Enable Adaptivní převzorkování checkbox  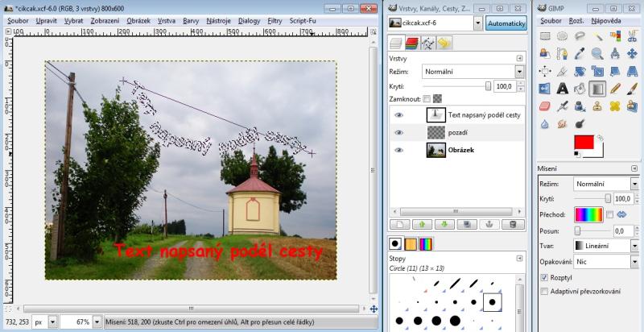click(x=544, y=292)
